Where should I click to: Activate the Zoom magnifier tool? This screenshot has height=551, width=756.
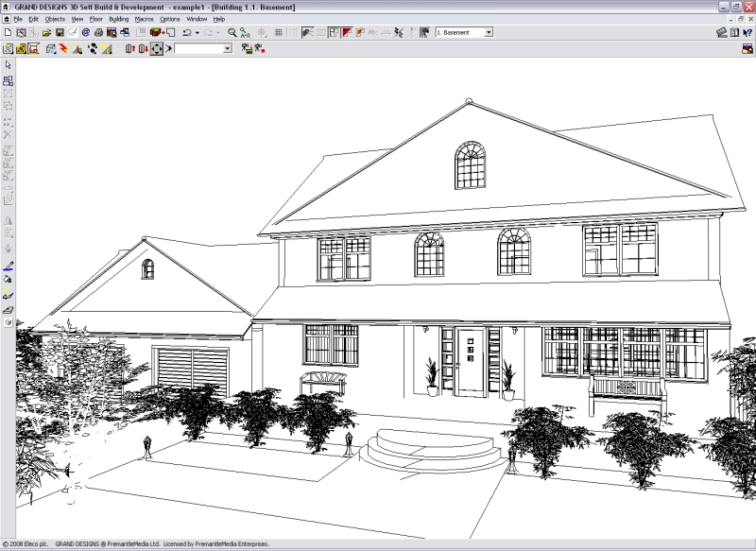click(231, 32)
